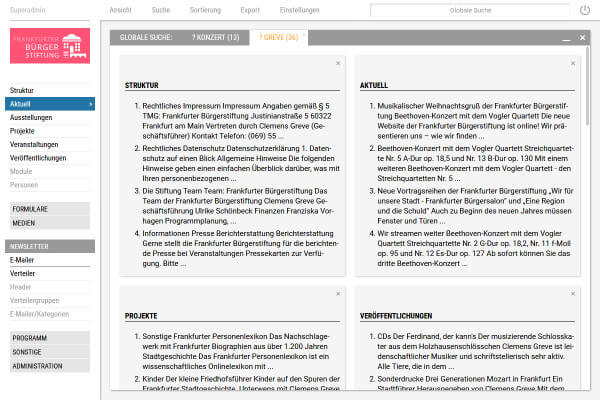Click the Superadmin user label

click(x=28, y=10)
